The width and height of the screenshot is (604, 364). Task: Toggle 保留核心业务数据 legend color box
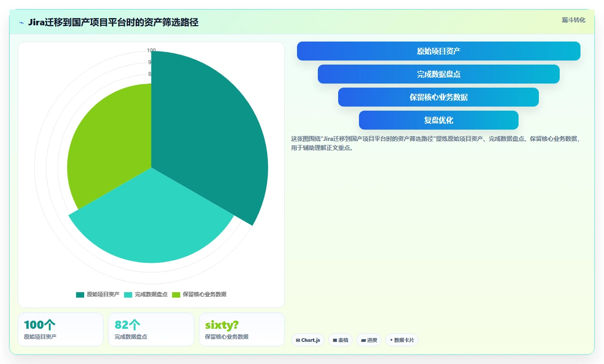point(176,294)
